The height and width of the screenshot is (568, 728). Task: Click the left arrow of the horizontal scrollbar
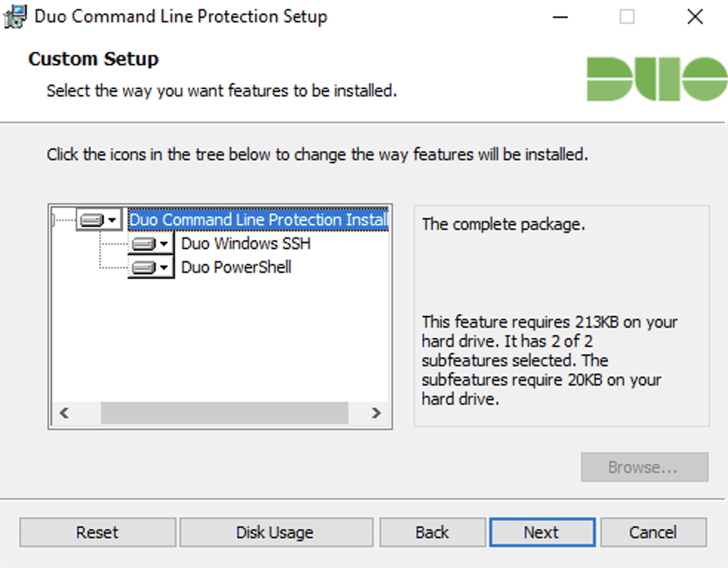pyautogui.click(x=64, y=413)
